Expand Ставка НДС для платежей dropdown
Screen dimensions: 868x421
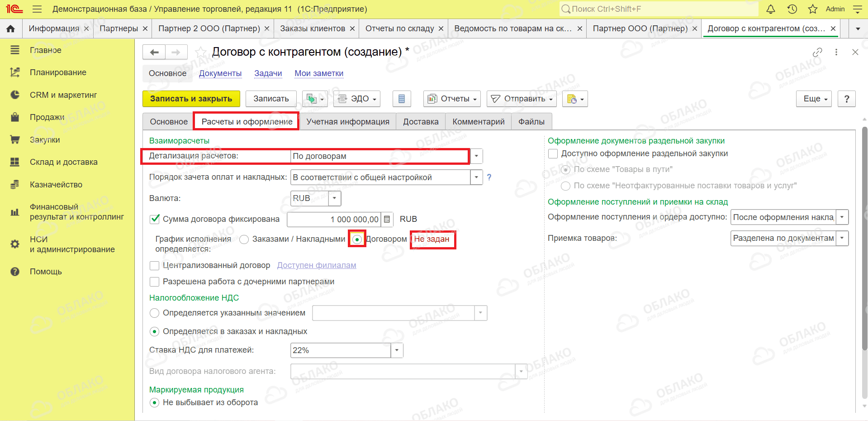tap(397, 350)
